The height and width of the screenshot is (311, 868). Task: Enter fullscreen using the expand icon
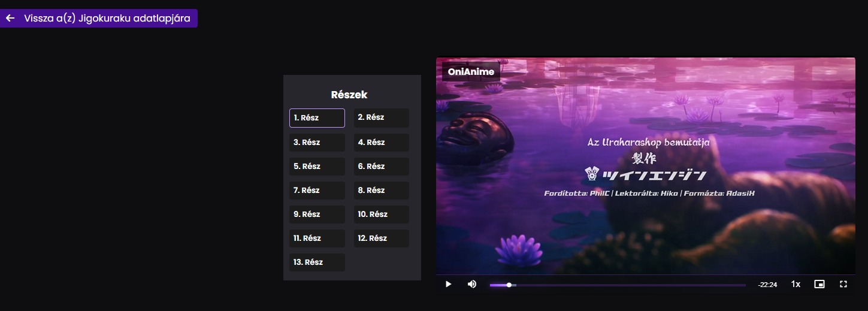843,284
